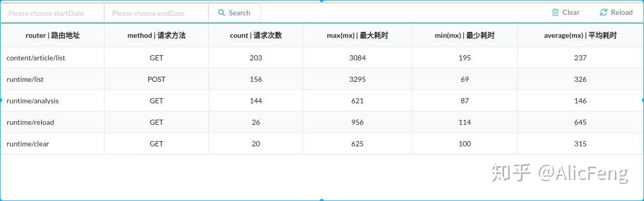This screenshot has height=201, width=644.
Task: Click max value 3295
Action: click(x=357, y=79)
